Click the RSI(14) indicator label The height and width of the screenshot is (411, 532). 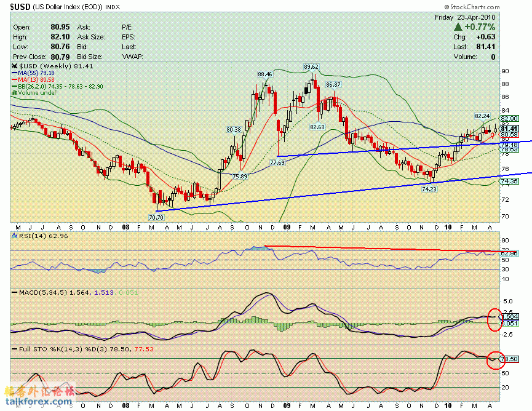click(26, 236)
